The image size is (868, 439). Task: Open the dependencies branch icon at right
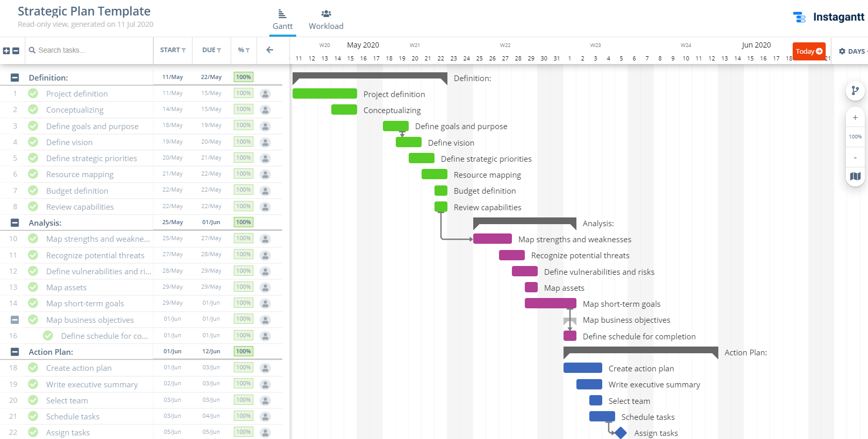(x=855, y=90)
